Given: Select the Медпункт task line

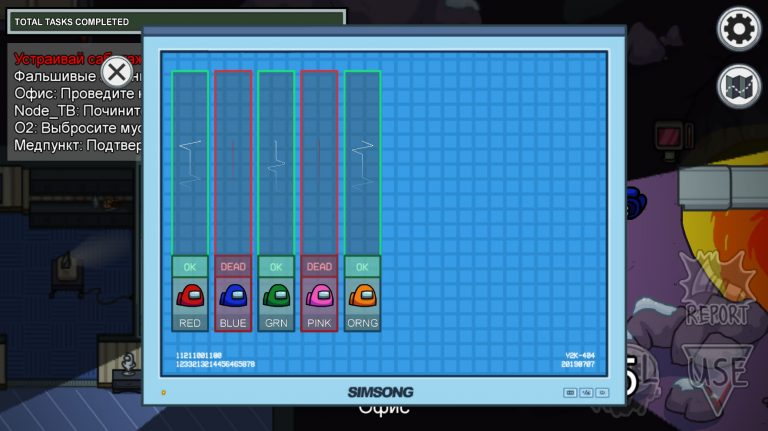Looking at the screenshot, I should click(78, 145).
